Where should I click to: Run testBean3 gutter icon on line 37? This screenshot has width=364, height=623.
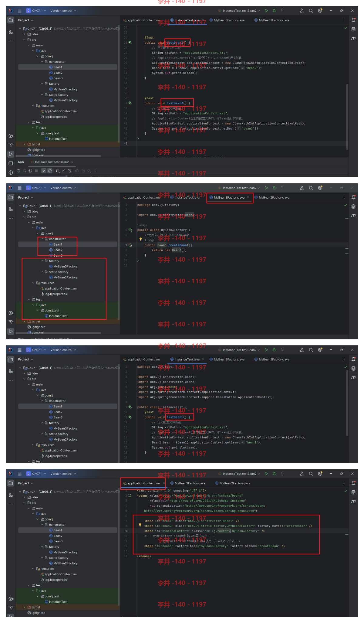[130, 103]
